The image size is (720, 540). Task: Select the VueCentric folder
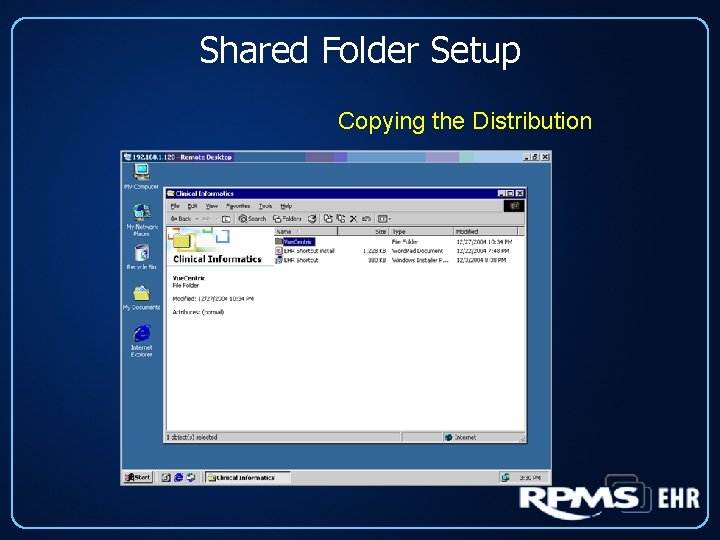point(295,242)
